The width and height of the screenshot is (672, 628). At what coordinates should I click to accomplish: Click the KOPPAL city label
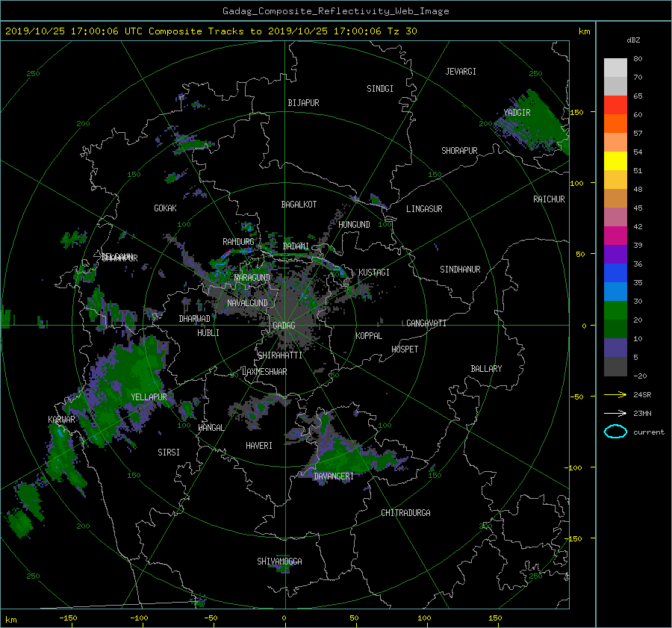(369, 336)
